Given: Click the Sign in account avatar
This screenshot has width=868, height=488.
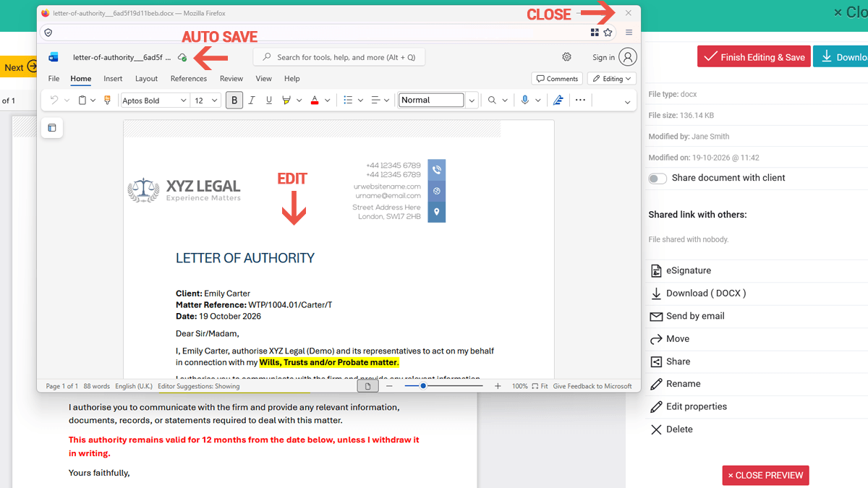Looking at the screenshot, I should pos(628,57).
